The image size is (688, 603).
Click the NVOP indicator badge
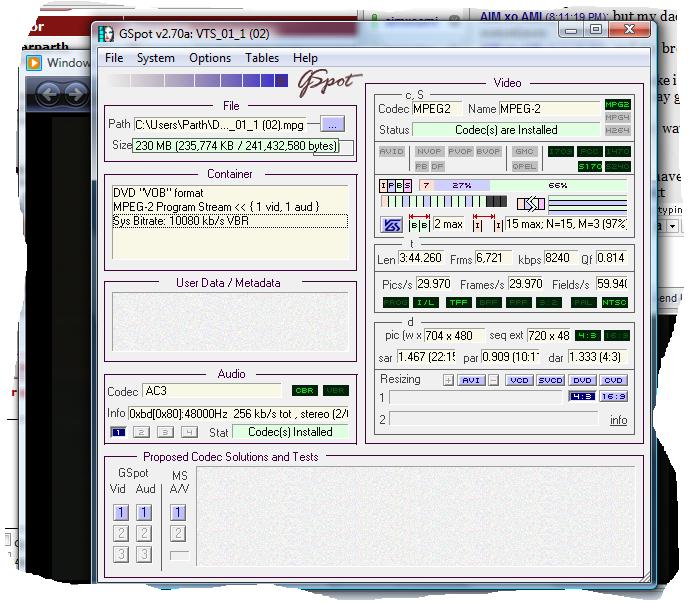(x=429, y=151)
